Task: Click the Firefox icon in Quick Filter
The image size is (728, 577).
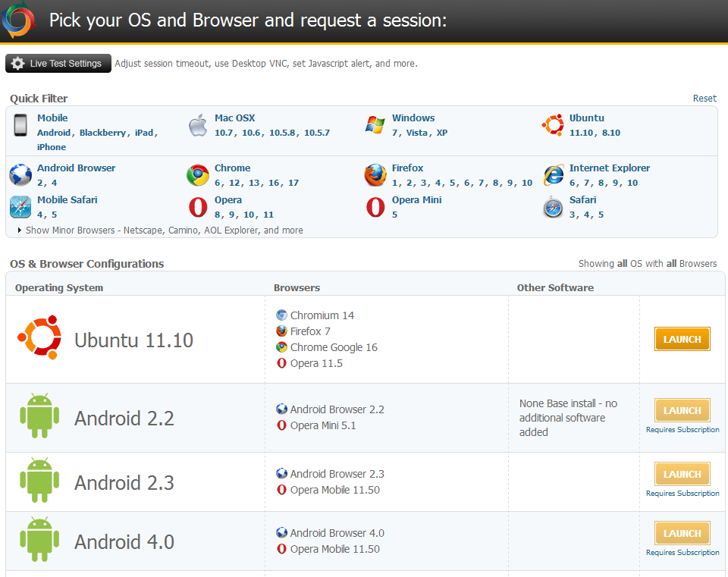Action: pyautogui.click(x=375, y=175)
